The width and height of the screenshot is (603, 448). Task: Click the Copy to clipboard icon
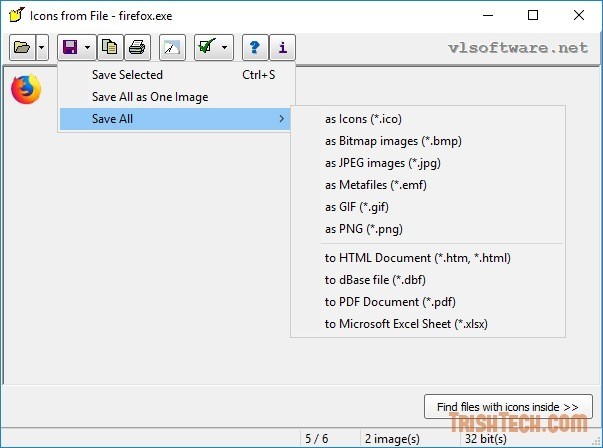[110, 48]
